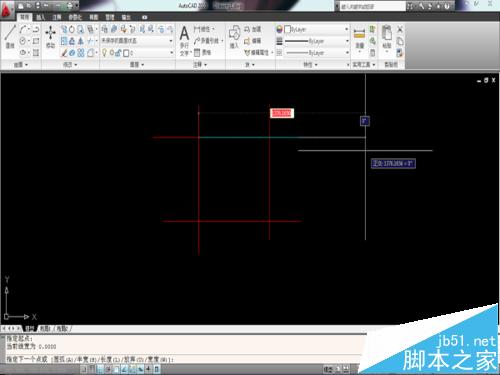The width and height of the screenshot is (500, 375).
Task: Click the help search input field
Action: click(x=372, y=6)
